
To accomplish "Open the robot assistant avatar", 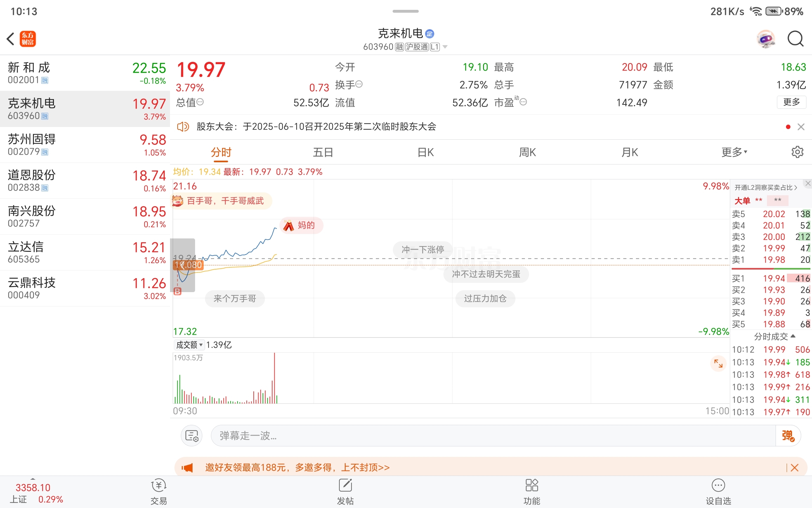I will 766,39.
